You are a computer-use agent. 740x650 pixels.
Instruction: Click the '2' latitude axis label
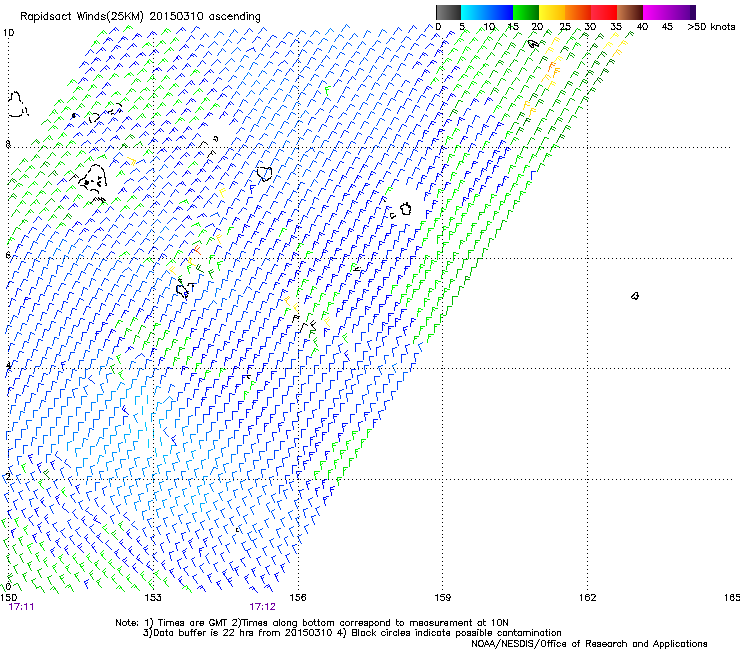tap(8, 477)
